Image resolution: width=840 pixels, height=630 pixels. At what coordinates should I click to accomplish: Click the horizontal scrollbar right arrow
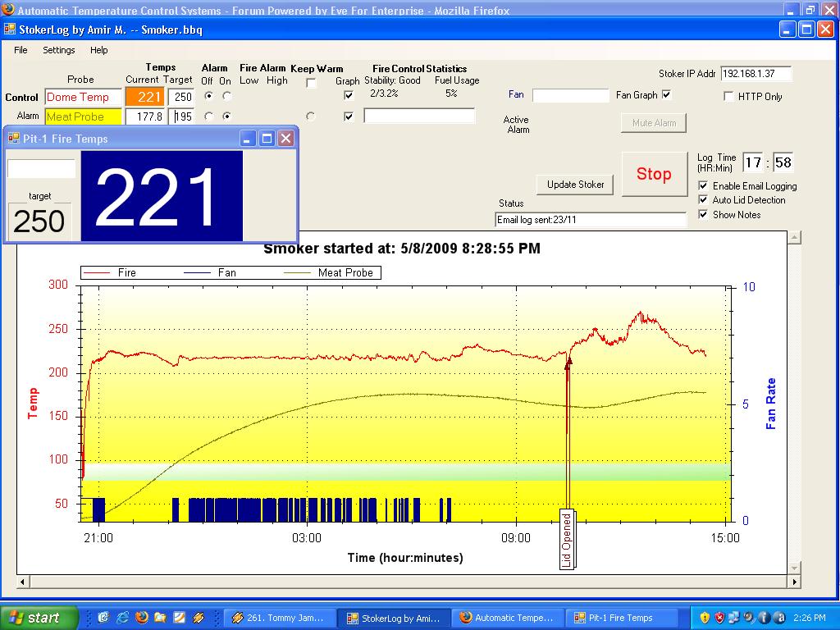click(x=793, y=582)
